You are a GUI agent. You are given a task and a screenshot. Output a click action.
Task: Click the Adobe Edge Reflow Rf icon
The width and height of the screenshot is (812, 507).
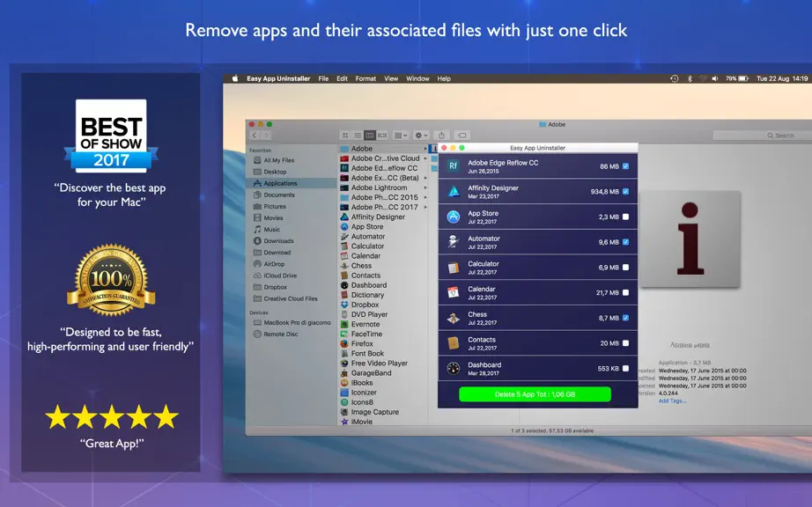[454, 166]
